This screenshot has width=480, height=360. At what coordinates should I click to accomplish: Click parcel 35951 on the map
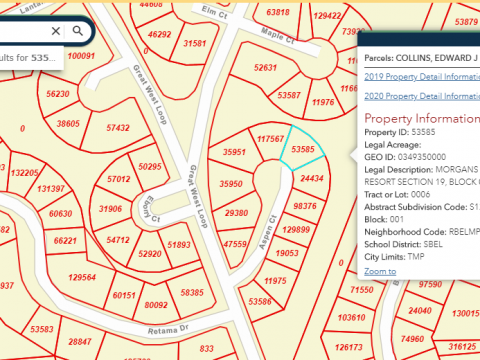point(234,152)
